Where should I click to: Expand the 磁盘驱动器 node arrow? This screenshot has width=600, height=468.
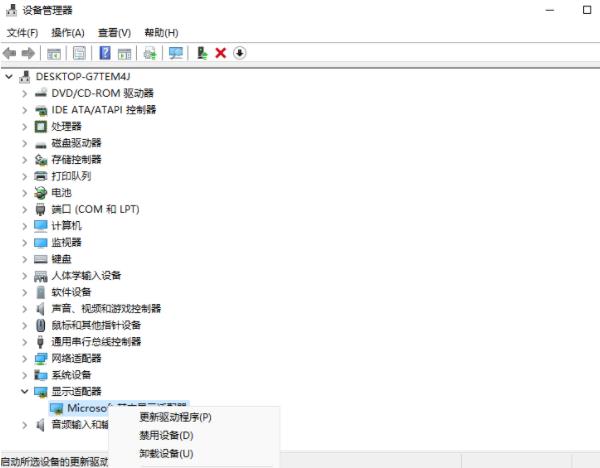click(x=24, y=143)
